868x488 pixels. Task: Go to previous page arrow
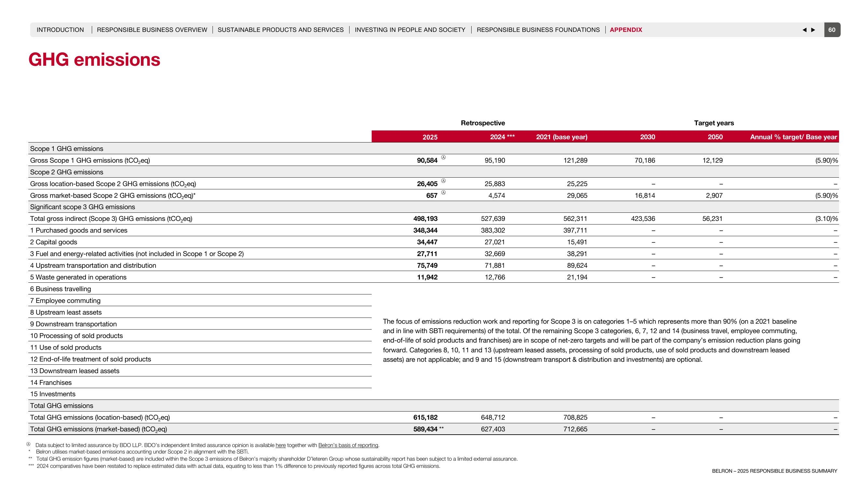[804, 30]
